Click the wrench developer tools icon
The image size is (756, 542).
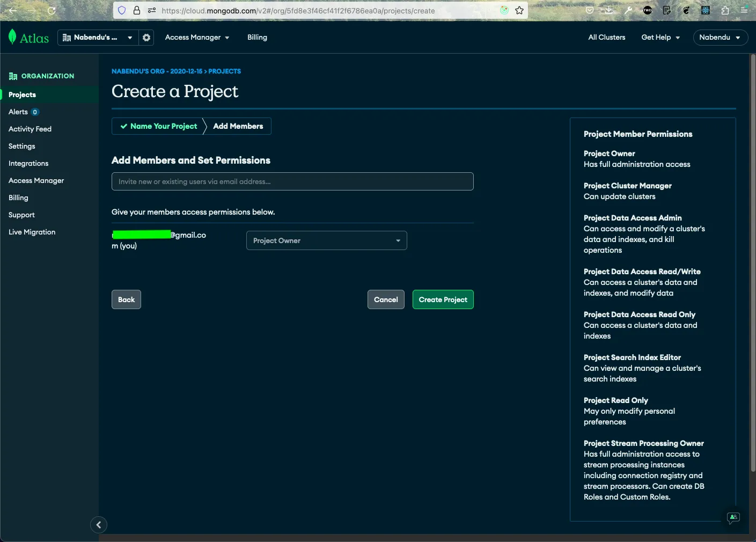628,10
